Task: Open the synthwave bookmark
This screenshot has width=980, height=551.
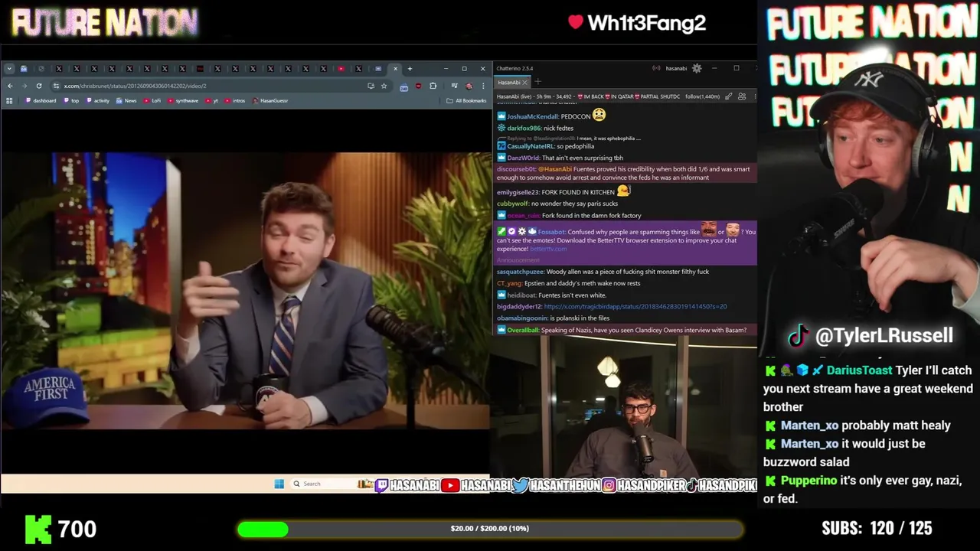Action: [x=183, y=100]
